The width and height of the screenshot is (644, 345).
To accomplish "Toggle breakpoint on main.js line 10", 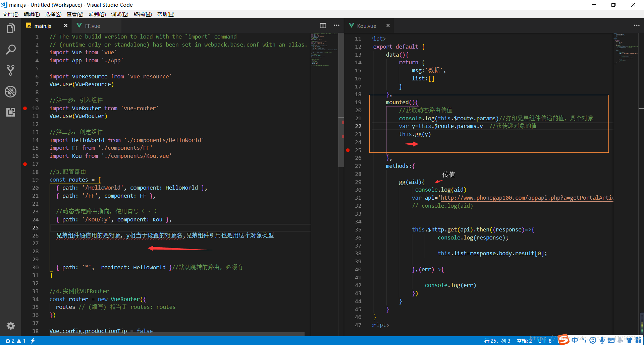I will [x=25, y=108].
